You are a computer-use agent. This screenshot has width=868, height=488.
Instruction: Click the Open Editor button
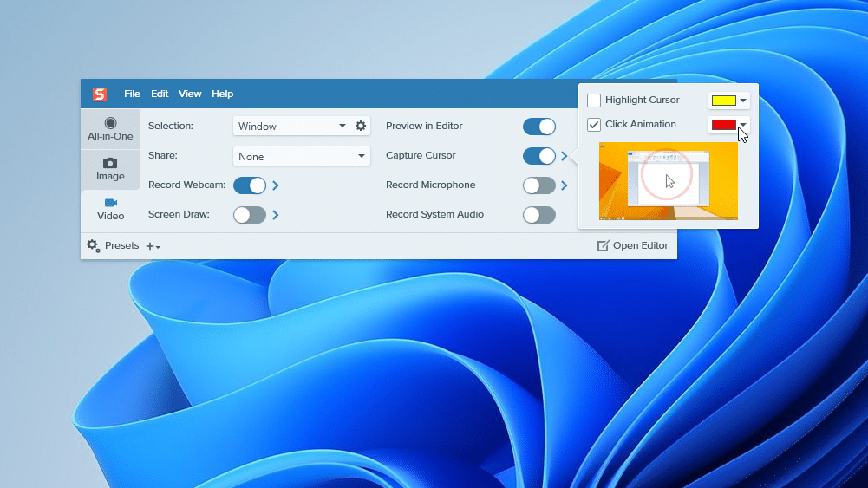(x=633, y=245)
